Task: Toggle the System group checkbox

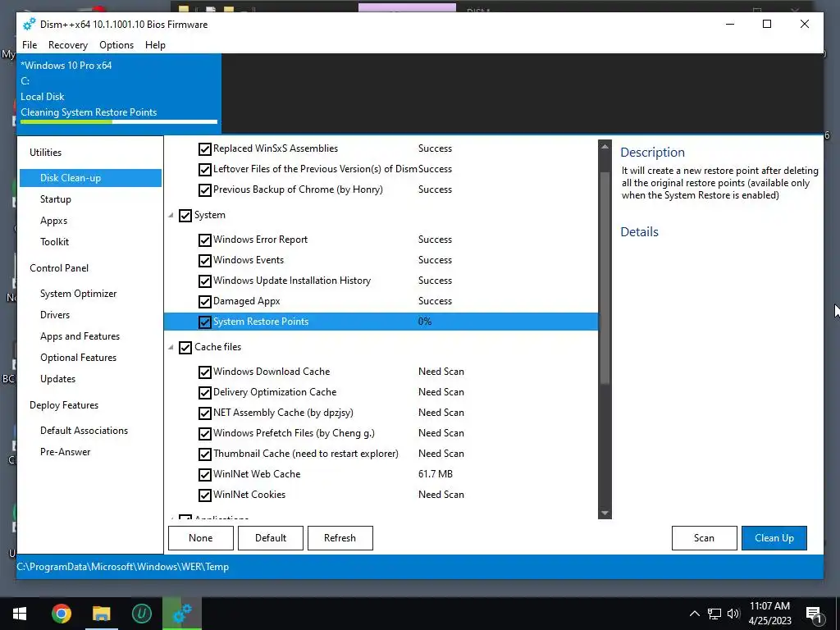Action: pos(185,216)
